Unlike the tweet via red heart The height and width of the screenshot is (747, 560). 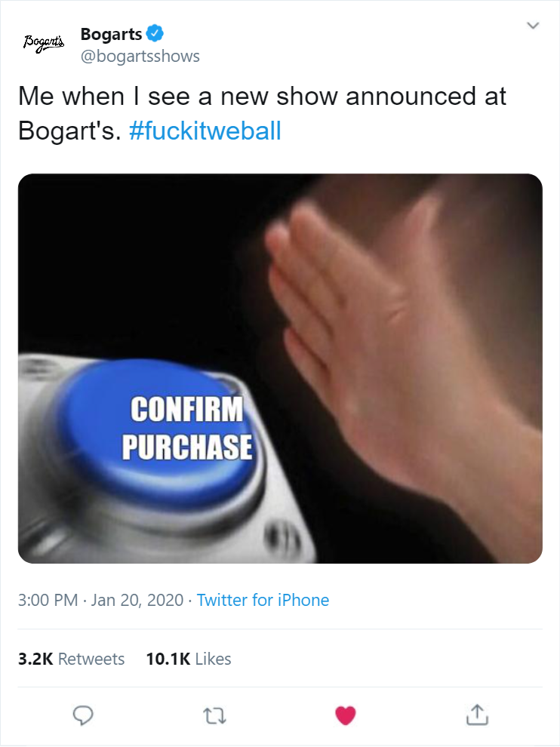coord(345,714)
